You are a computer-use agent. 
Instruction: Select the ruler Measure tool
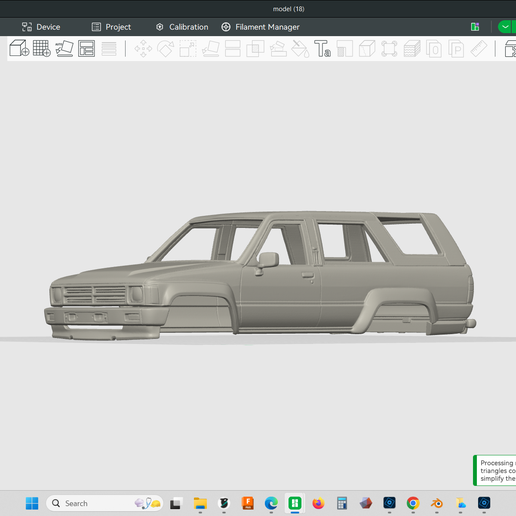coord(479,49)
